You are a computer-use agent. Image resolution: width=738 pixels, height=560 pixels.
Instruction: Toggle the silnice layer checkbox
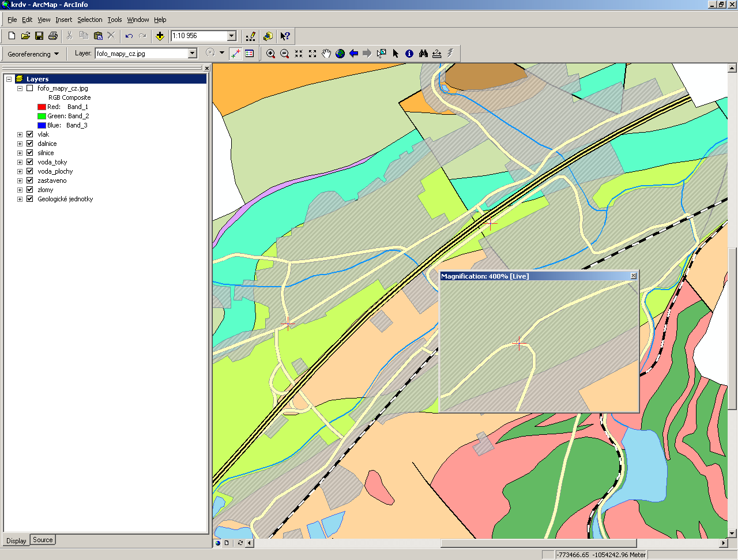coord(30,153)
